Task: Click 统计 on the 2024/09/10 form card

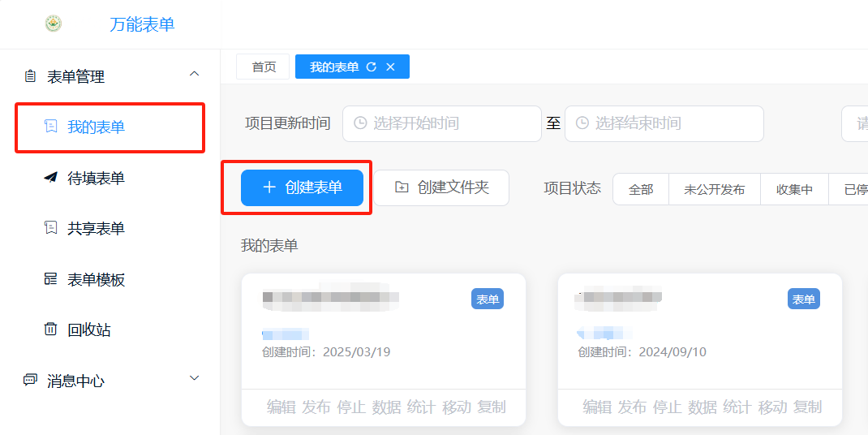Action: coord(737,407)
